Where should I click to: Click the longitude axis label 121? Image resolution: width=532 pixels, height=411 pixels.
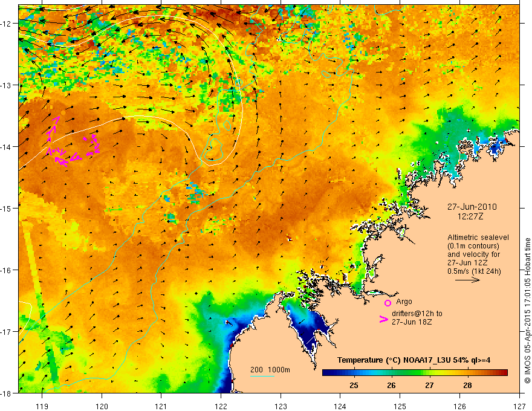[161, 406]
